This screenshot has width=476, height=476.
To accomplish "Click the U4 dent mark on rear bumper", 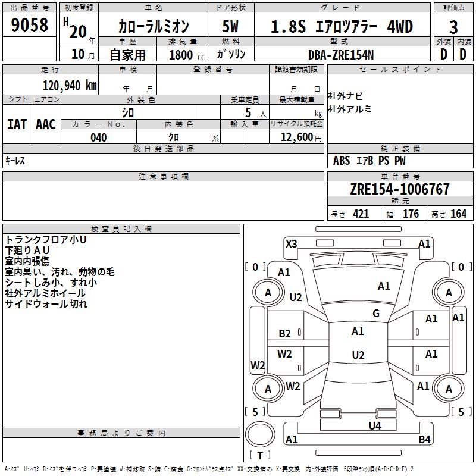I will pyautogui.click(x=374, y=425).
